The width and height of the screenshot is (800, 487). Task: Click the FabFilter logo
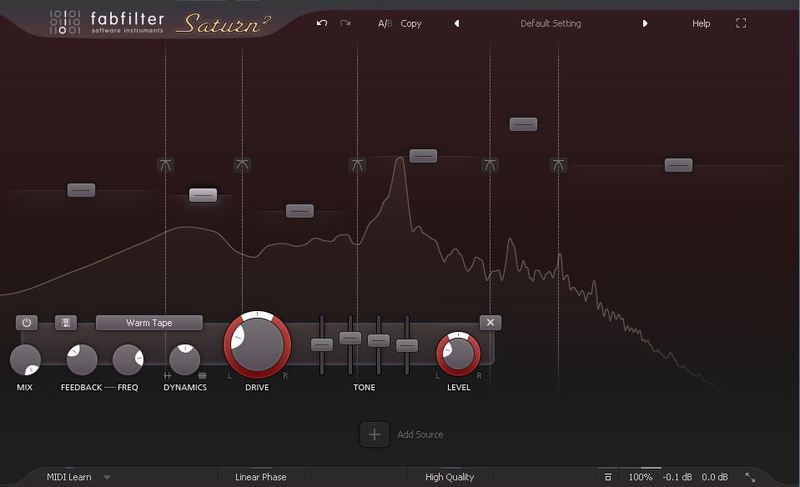[x=107, y=22]
